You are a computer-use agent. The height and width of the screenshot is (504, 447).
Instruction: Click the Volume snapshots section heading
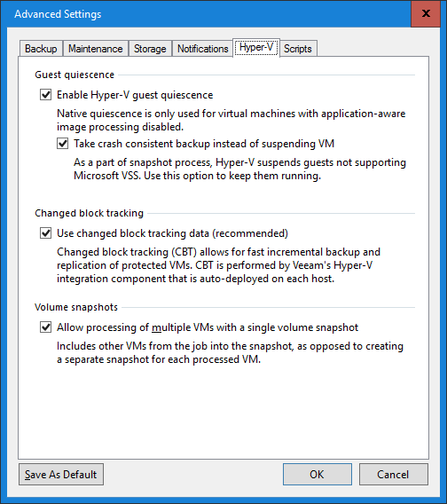coord(76,307)
